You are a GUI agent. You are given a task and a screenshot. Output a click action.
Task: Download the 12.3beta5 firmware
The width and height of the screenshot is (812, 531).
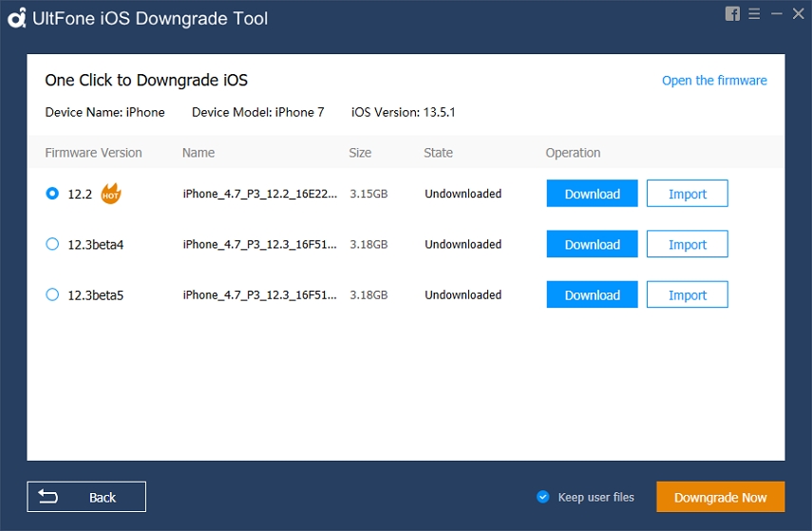(592, 294)
